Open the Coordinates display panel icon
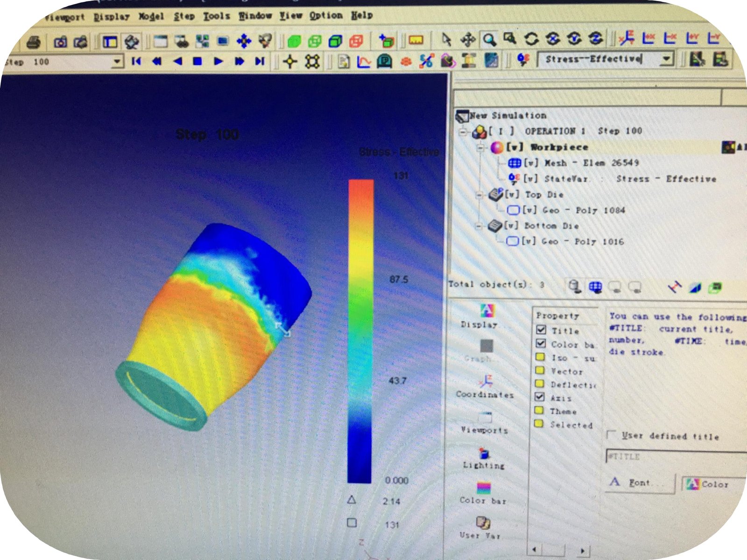 pos(485,381)
